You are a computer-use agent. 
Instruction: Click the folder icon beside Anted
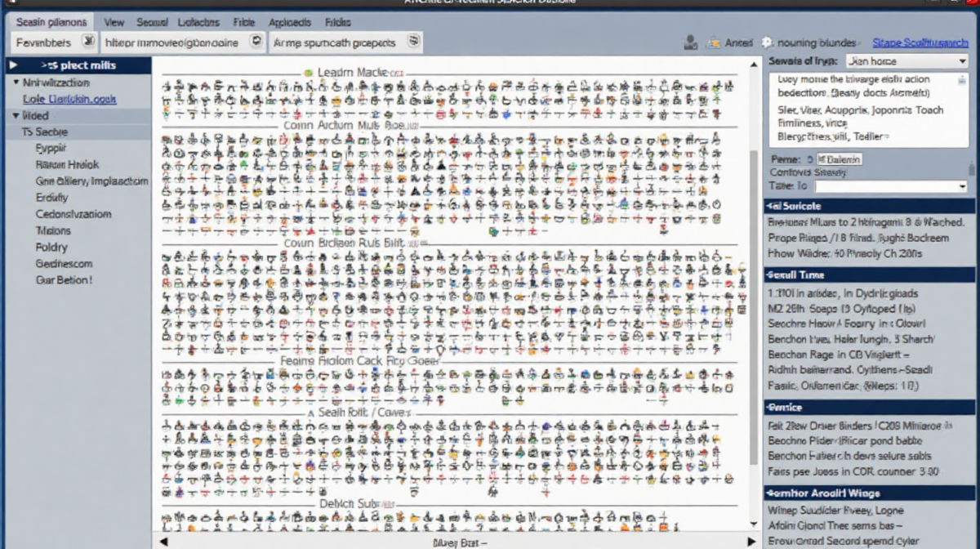click(714, 42)
